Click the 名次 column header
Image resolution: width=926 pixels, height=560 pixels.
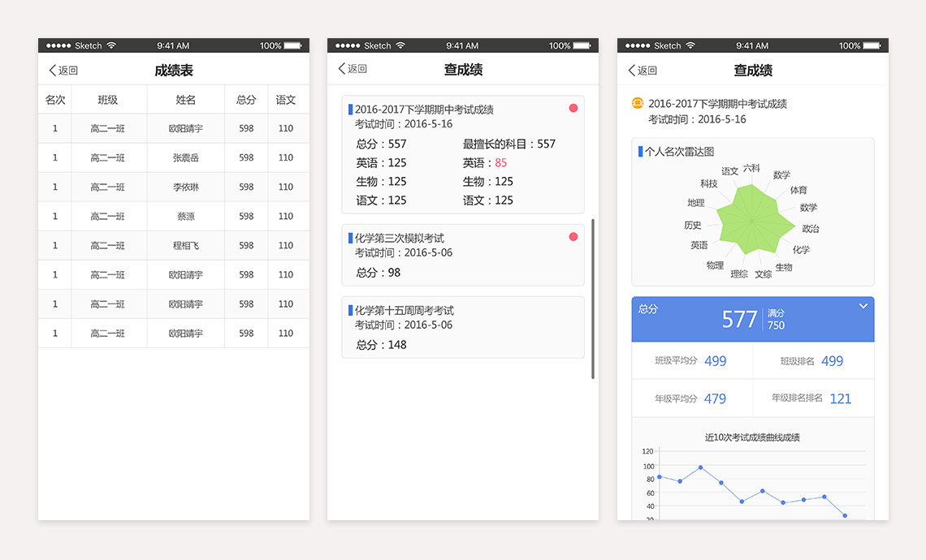55,100
